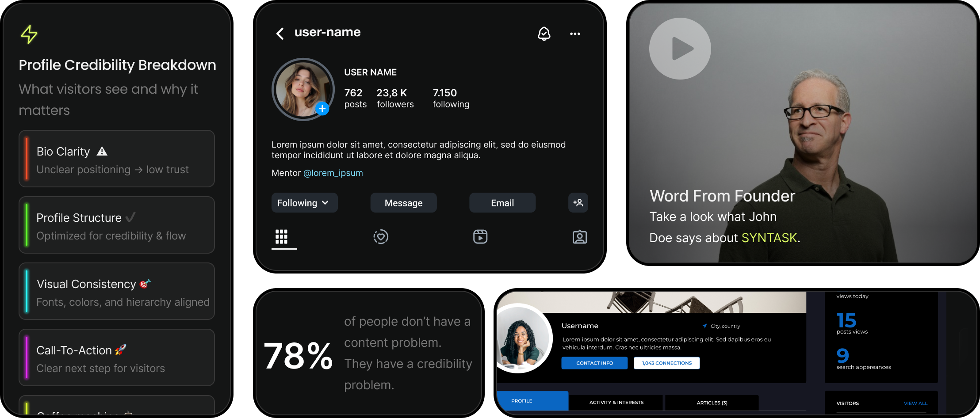Open the three-dot more options menu

[575, 34]
